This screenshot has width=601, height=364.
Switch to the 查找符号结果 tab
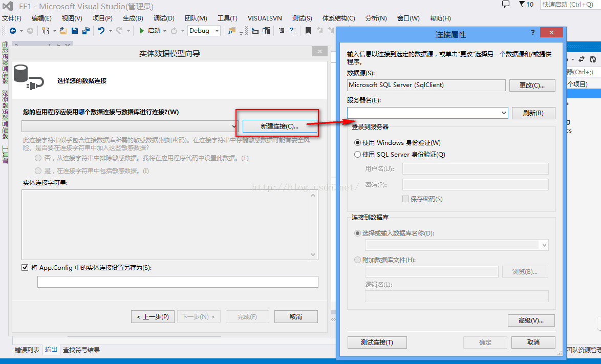pos(81,350)
